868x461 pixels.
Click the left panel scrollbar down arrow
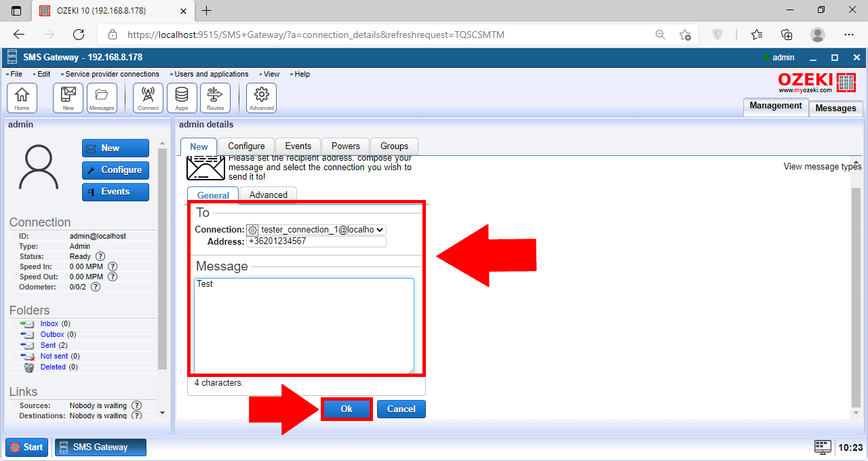tap(162, 412)
